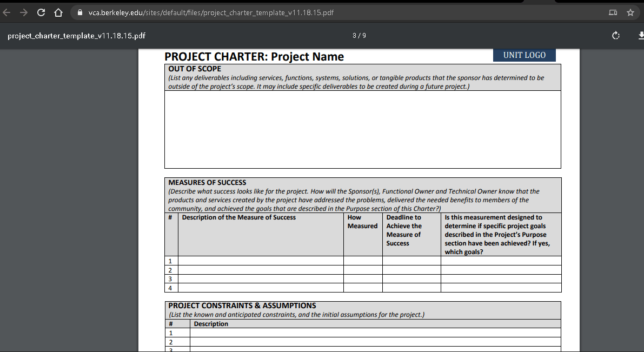Select the MEASURES OF SUCCESS heading
Viewport: 644px width, 352px height.
[x=207, y=182]
